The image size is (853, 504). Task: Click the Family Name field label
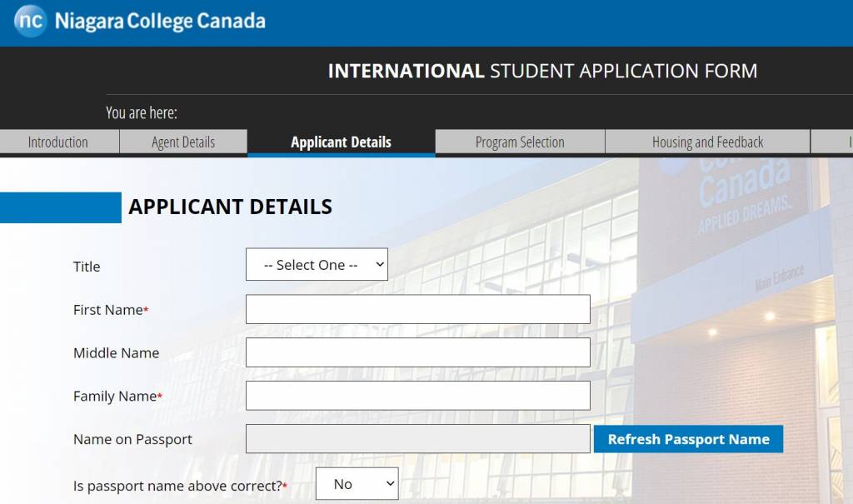[x=115, y=397]
